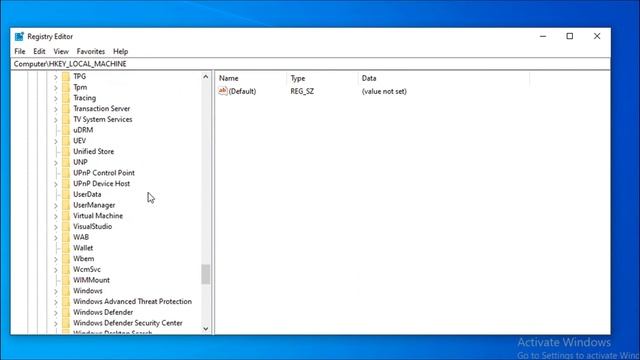Expand the UEV key
The height and width of the screenshot is (360, 640).
coord(56,141)
